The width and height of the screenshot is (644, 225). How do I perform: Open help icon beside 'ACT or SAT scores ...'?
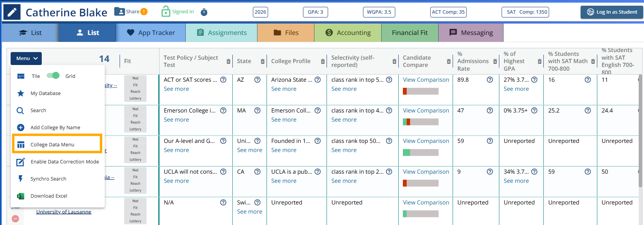[x=223, y=80]
